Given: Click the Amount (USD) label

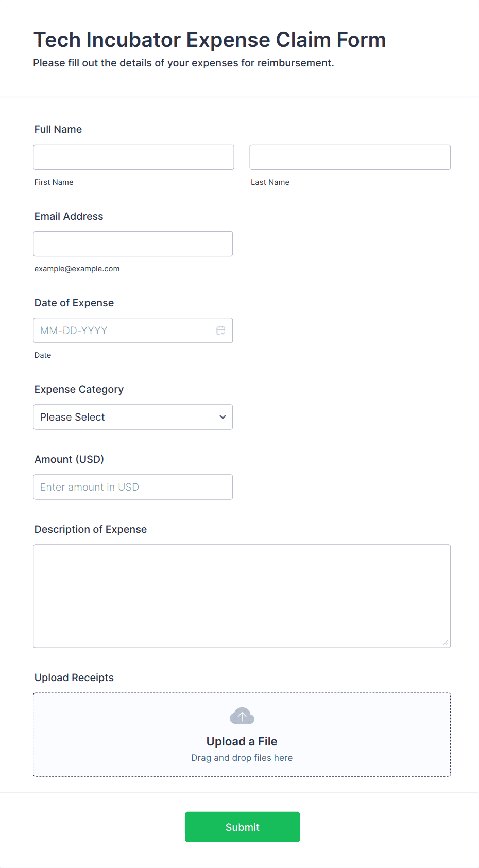Looking at the screenshot, I should [x=69, y=459].
